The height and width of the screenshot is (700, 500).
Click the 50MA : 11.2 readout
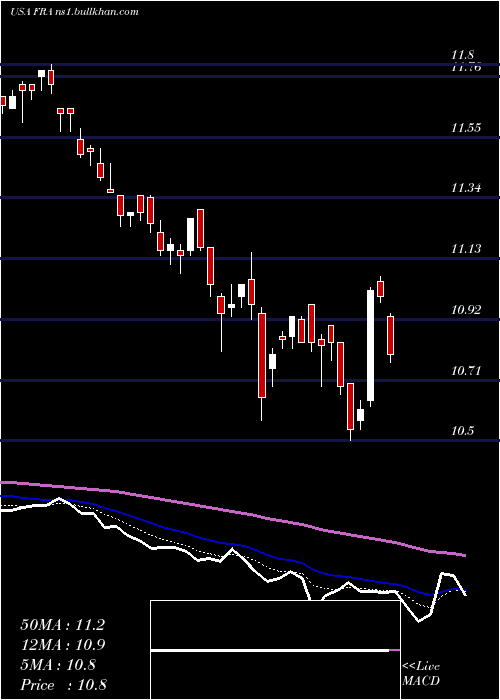coord(62,625)
